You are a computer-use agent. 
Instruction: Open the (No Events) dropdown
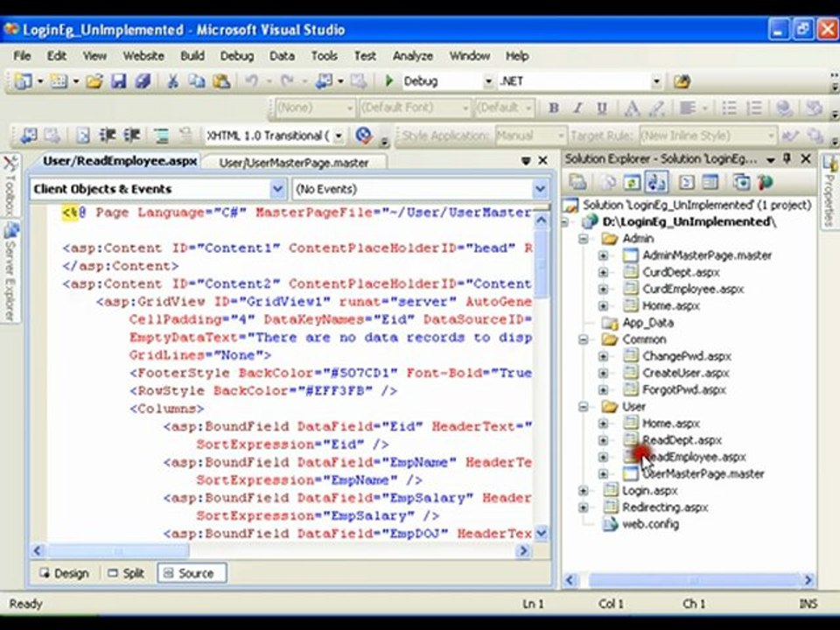point(540,189)
